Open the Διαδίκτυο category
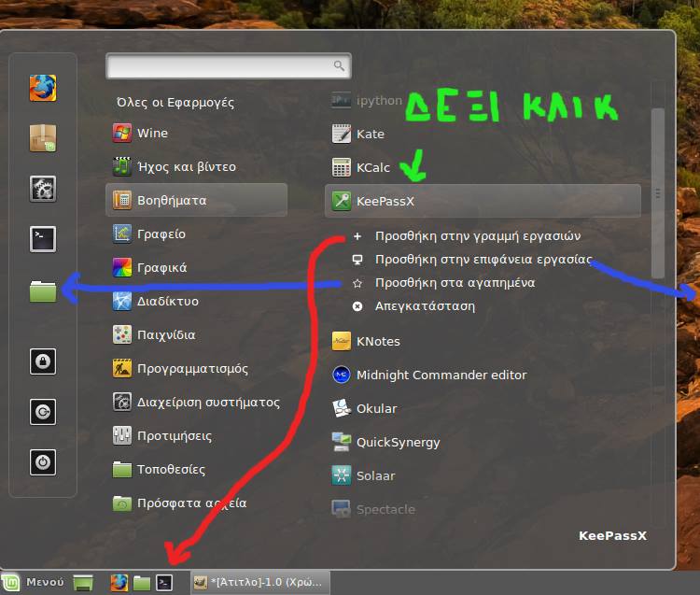Screen dimensions: 700x595 tap(167, 302)
